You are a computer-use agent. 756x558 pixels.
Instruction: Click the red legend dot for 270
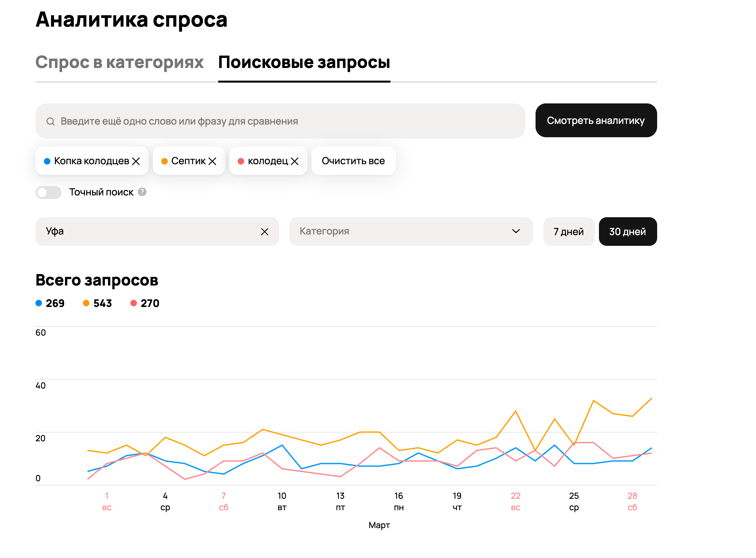[x=133, y=303]
